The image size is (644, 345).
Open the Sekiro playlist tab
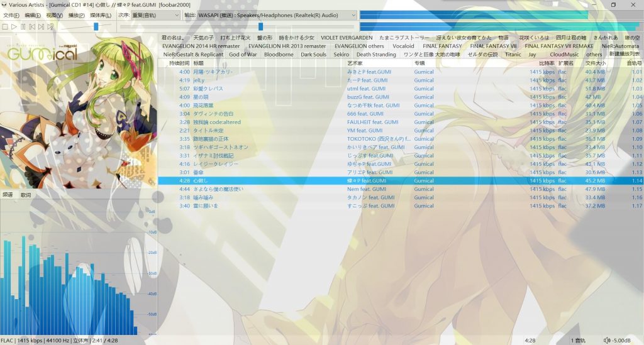(x=341, y=54)
